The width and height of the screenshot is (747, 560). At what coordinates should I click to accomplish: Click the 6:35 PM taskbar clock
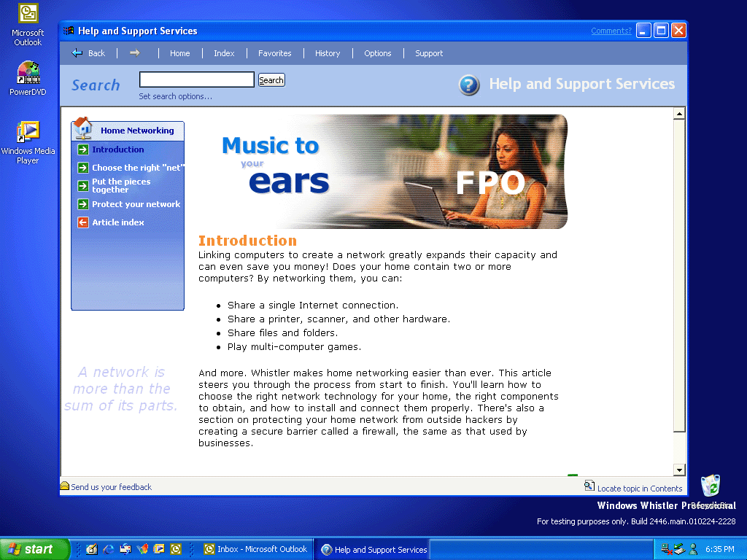720,549
